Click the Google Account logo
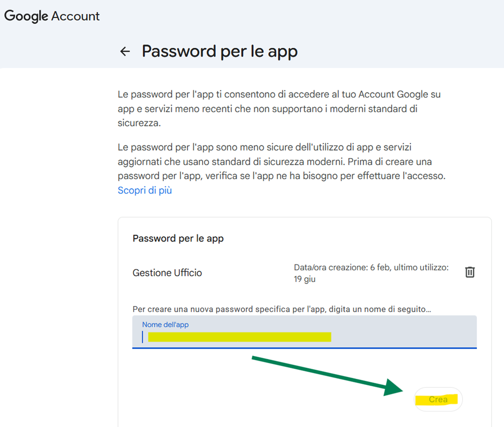This screenshot has height=427, width=504. point(52,16)
